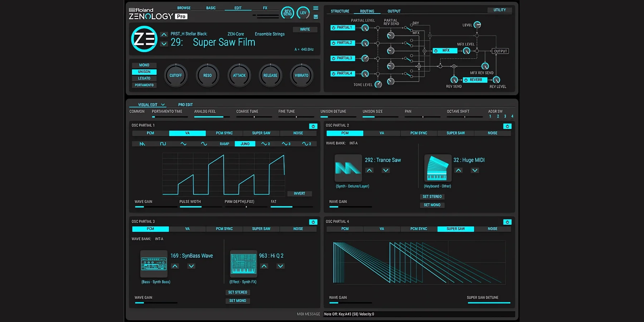
Task: Click SET STEREO in OSC Partial 2
Action: (x=432, y=197)
